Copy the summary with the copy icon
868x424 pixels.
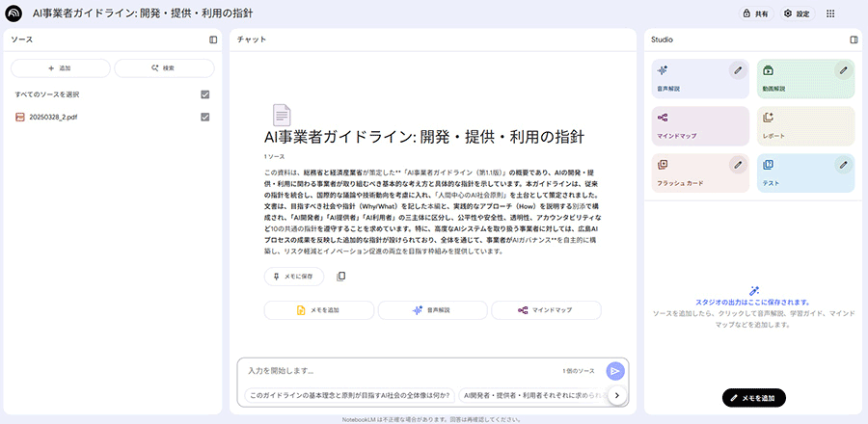click(341, 277)
